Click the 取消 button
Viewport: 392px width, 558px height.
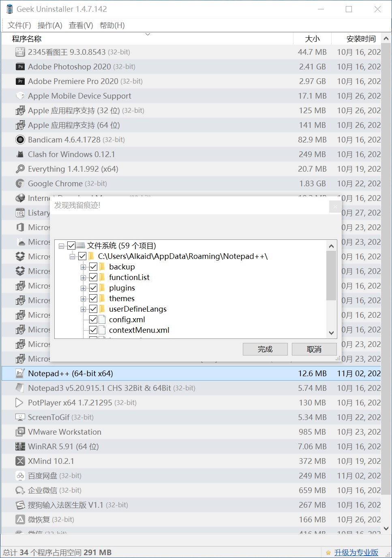coord(314,349)
